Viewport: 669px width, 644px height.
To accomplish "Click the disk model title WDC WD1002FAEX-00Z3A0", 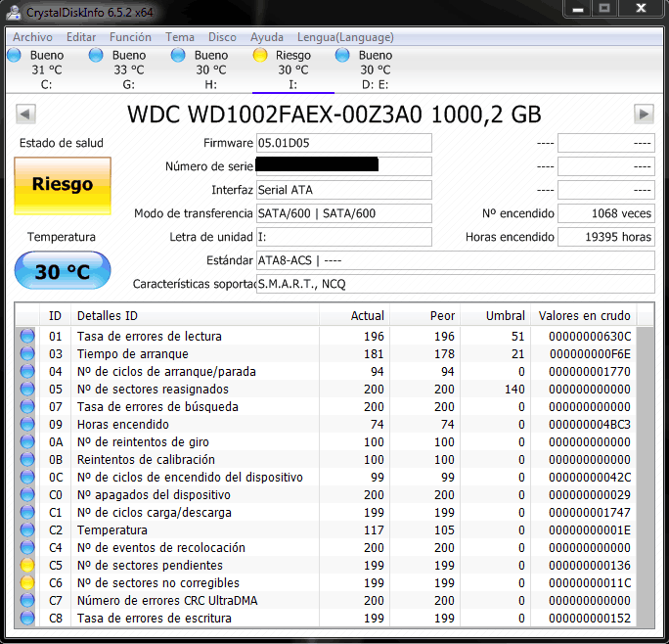I will pyautogui.click(x=275, y=115).
